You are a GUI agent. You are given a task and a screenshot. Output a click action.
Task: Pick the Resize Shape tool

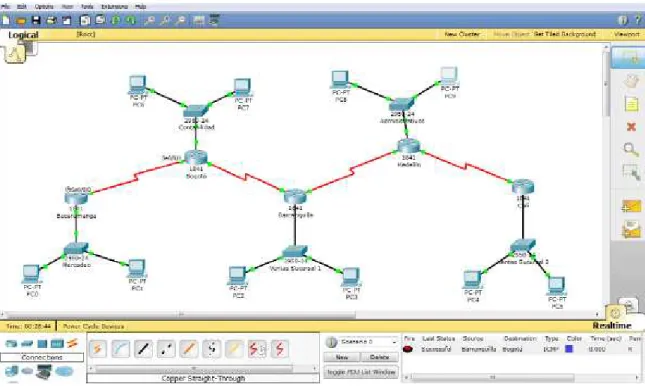point(631,172)
